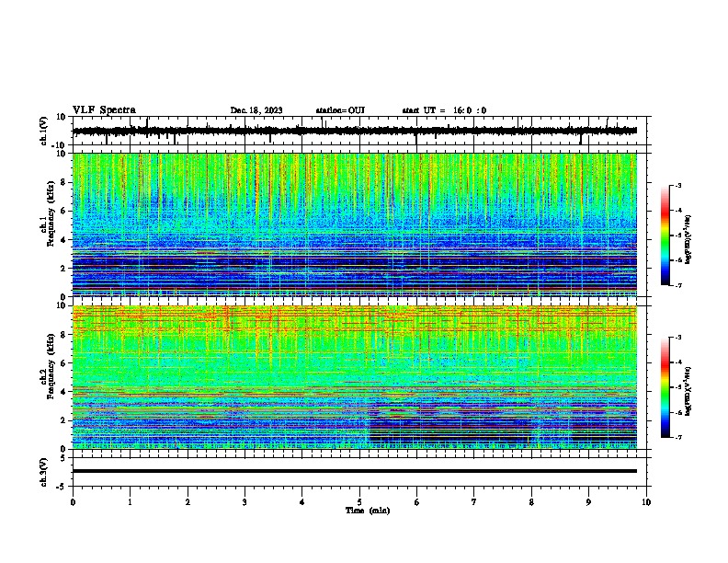
Task: Click time-axis tick label "2" at the bottom
Action: 188,502
